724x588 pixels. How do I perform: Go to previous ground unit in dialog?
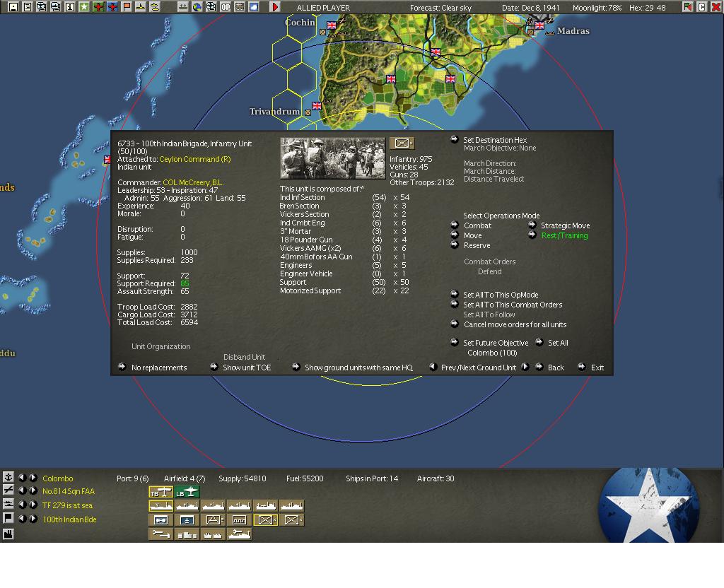[433, 367]
